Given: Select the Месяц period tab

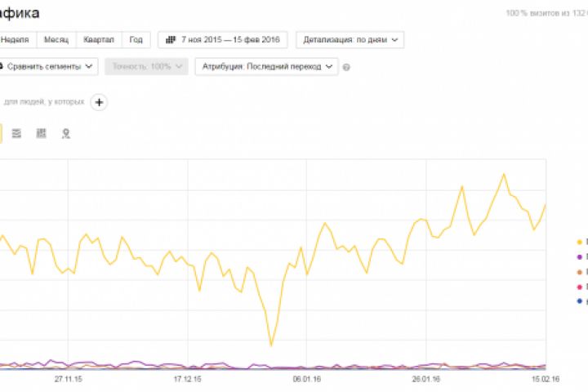Looking at the screenshot, I should [x=58, y=39].
